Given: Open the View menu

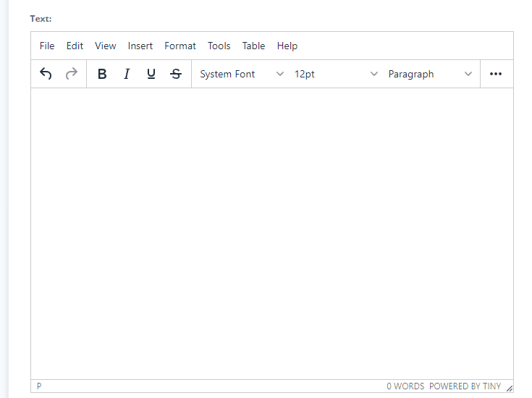Looking at the screenshot, I should tap(106, 46).
